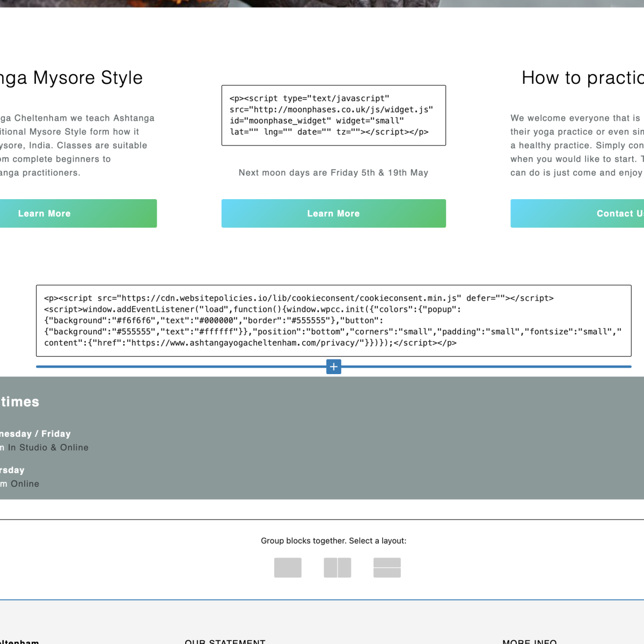Click 'Group blocks together. Select a layout' text
Image resolution: width=644 pixels, height=644 pixels.
(333, 541)
